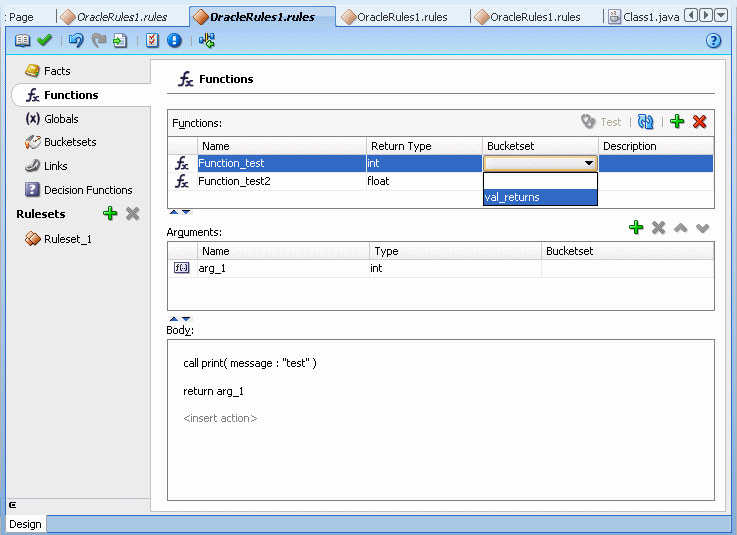Image resolution: width=737 pixels, height=535 pixels.
Task: Click the toolbar icon with green arrows
Action: click(x=207, y=40)
